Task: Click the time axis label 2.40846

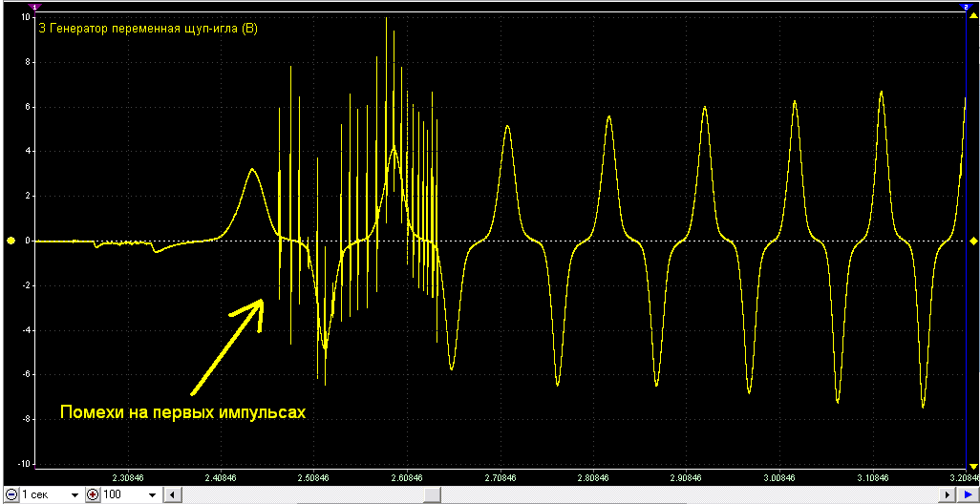Action: [222, 478]
